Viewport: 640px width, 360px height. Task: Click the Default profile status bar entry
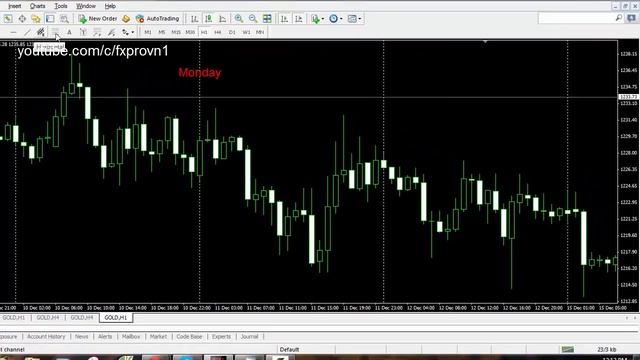click(x=289, y=349)
